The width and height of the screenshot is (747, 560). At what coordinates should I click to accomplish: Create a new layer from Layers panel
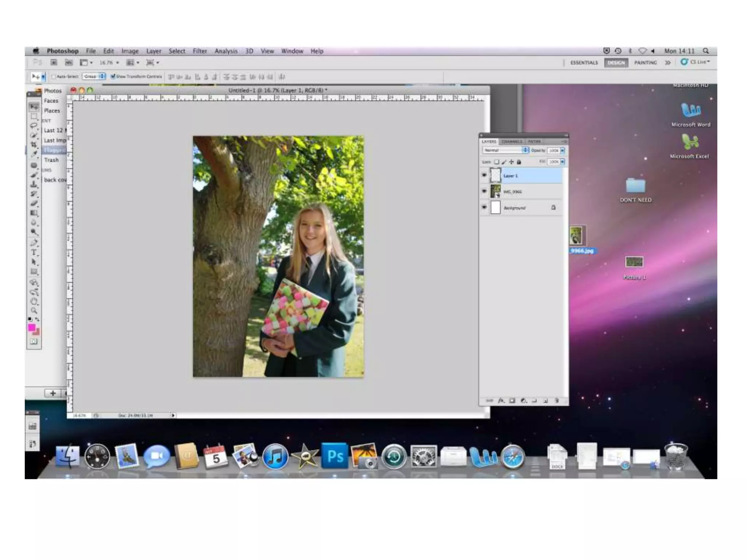(545, 401)
